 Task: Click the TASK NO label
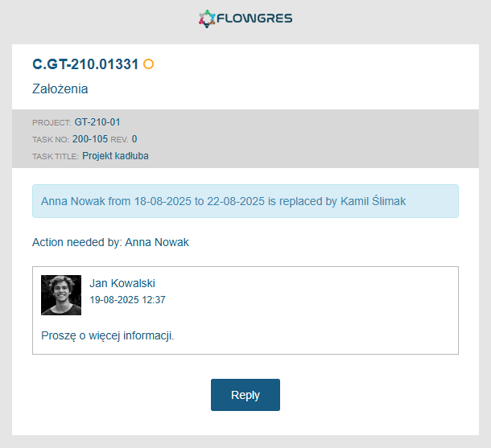click(51, 139)
